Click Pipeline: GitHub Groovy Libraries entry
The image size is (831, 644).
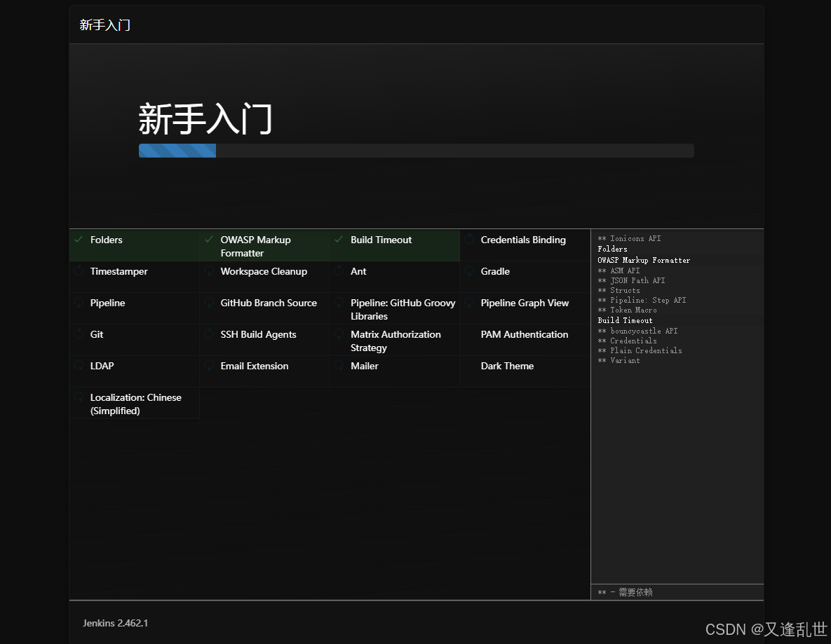tap(394, 308)
